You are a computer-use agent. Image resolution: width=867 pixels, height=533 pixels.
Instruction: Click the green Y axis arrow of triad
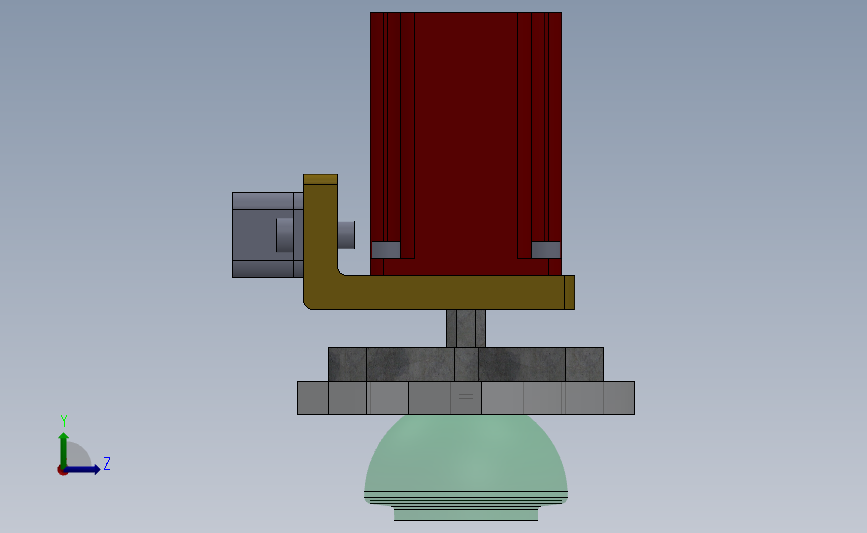(x=63, y=449)
